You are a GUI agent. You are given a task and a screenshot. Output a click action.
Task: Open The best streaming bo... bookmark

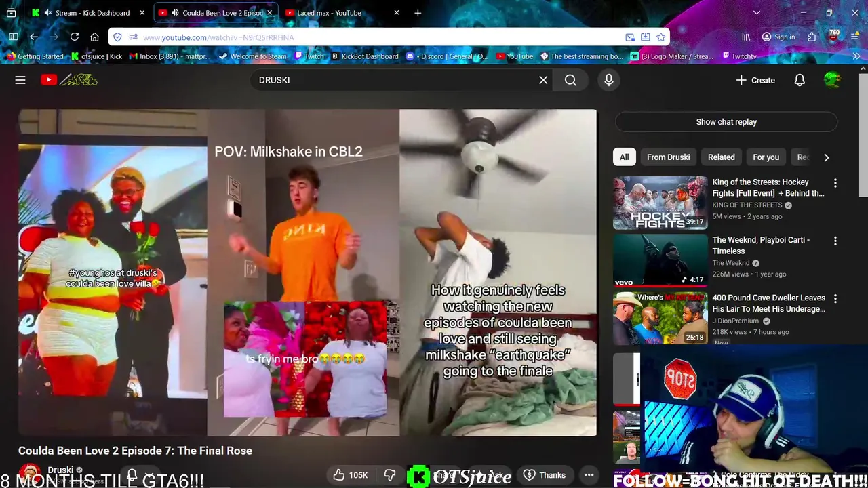tap(581, 56)
